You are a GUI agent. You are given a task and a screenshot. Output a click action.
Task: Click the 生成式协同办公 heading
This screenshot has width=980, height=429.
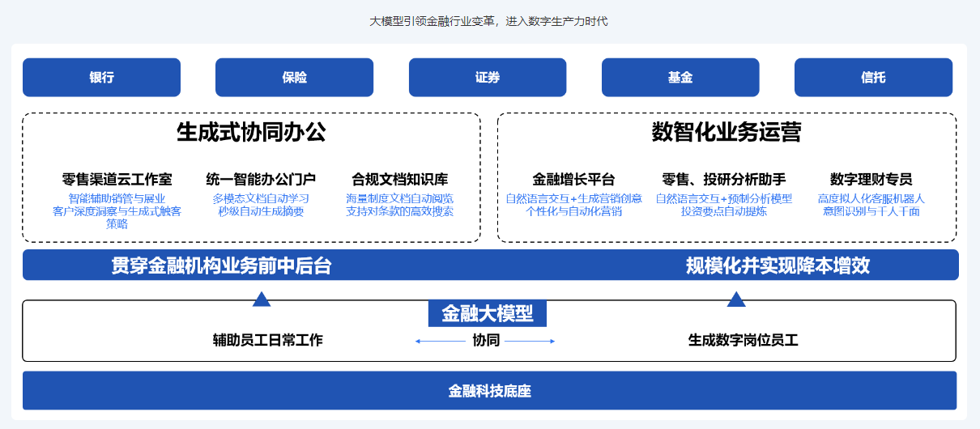251,133
